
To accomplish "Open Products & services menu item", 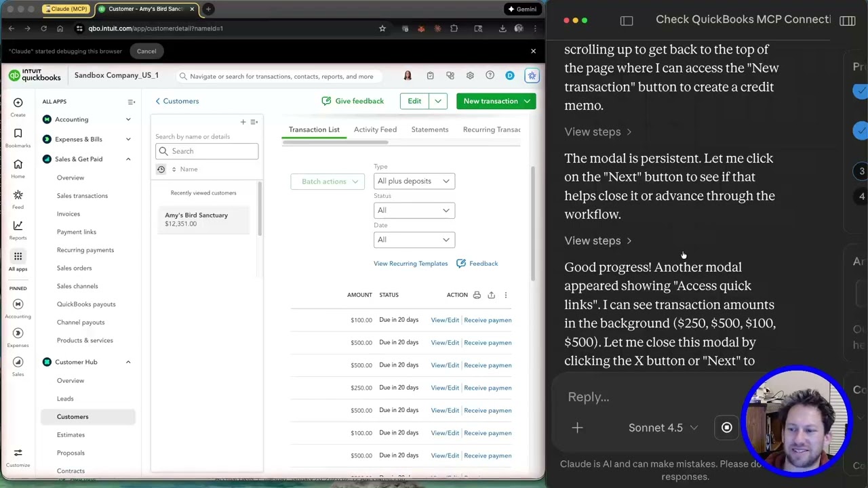I will (x=85, y=340).
